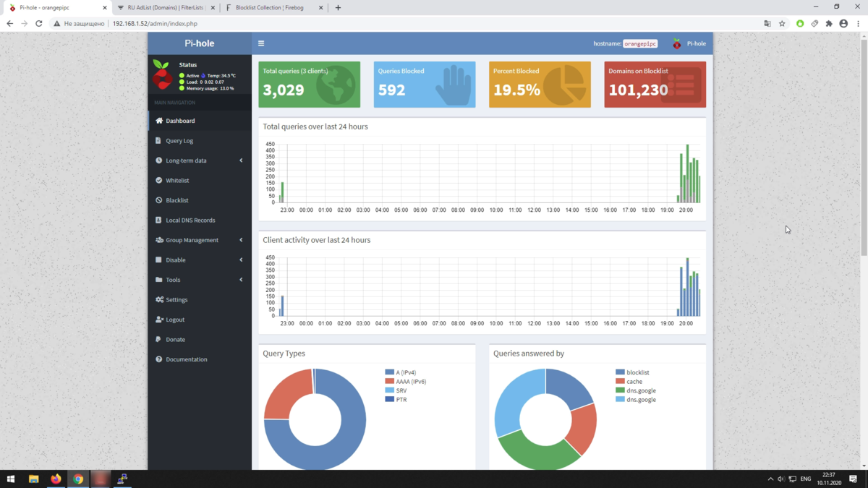Click the Disable stop icon

point(159,260)
